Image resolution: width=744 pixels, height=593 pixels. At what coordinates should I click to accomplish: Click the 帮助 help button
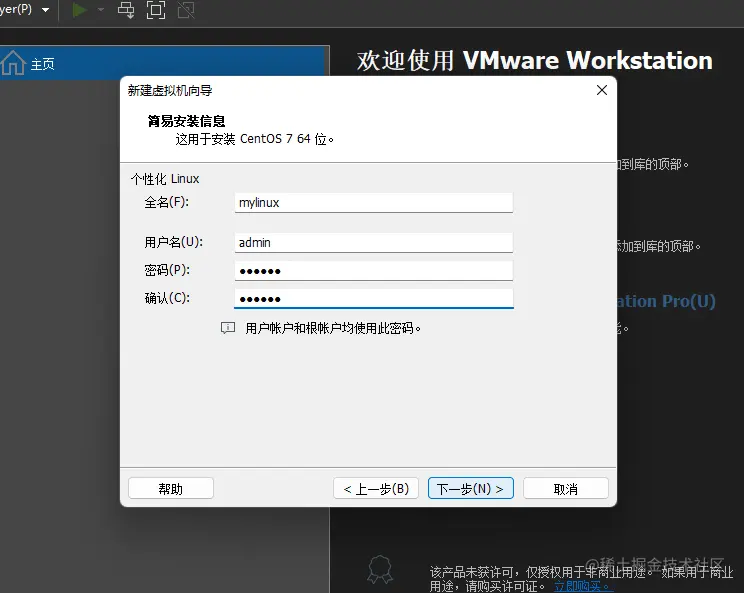pos(171,488)
